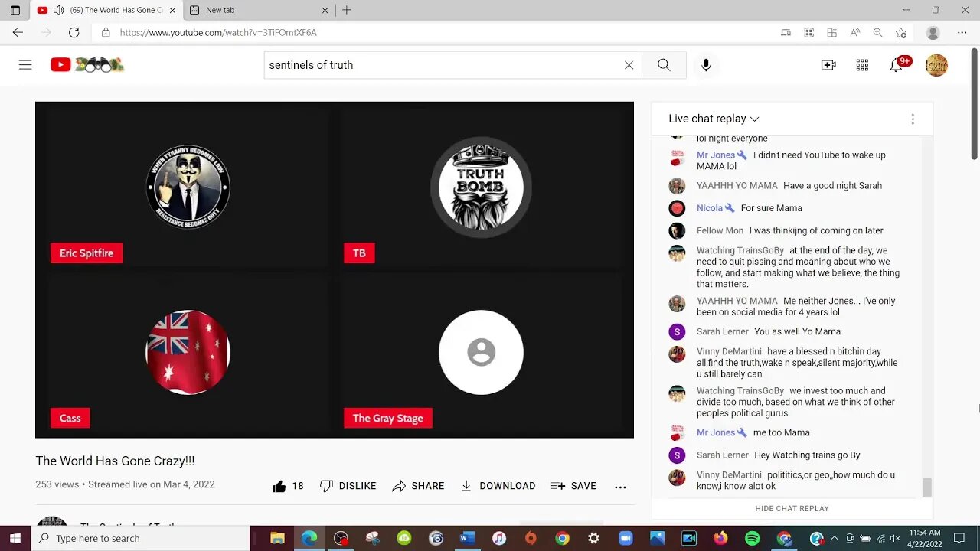The height and width of the screenshot is (551, 980).
Task: Clear the search box with X
Action: pyautogui.click(x=629, y=65)
